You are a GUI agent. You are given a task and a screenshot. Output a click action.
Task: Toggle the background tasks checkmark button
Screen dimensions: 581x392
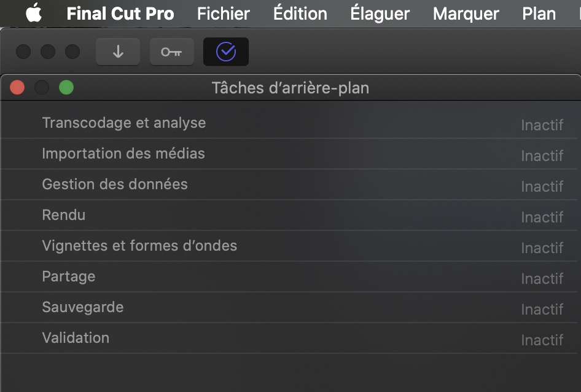pos(225,52)
